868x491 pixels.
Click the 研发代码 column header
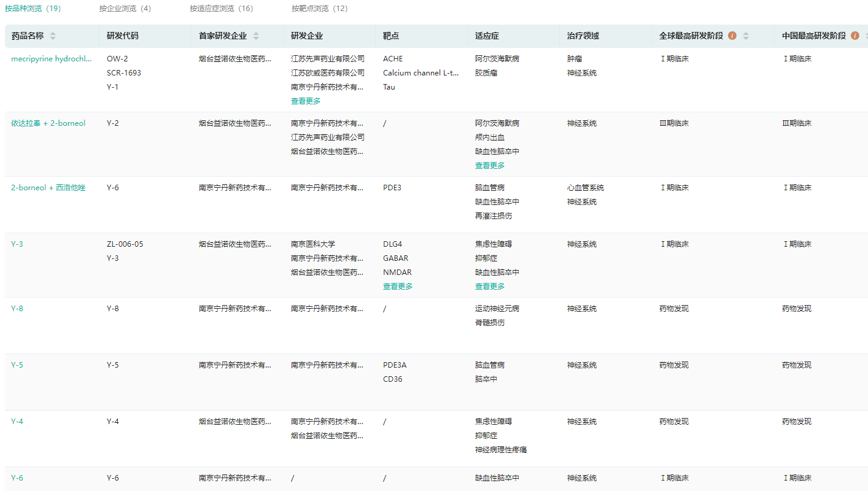[123, 36]
